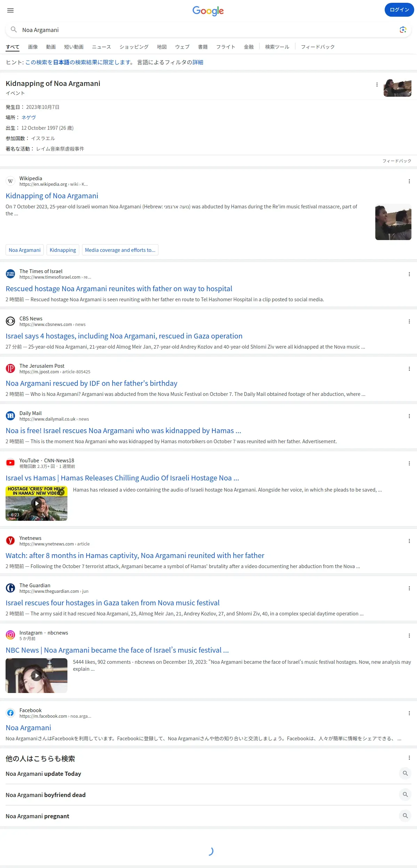The height and width of the screenshot is (868, 417).
Task: Open three-dot options for Ynetnews result
Action: 409,541
